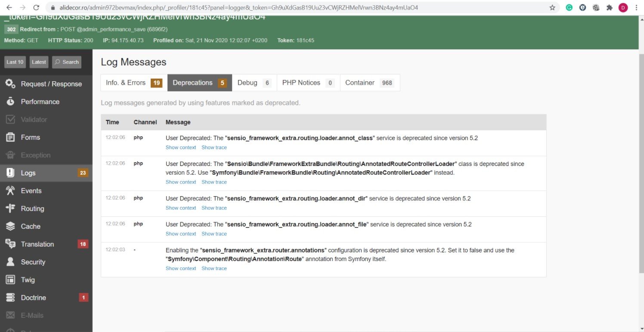Click the 302 redirect status badge
This screenshot has width=644, height=332.
11,29
